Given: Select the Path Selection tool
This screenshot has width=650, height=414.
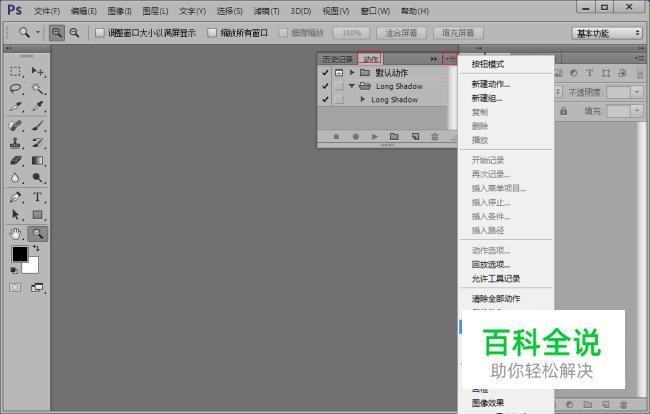Looking at the screenshot, I should coord(16,214).
